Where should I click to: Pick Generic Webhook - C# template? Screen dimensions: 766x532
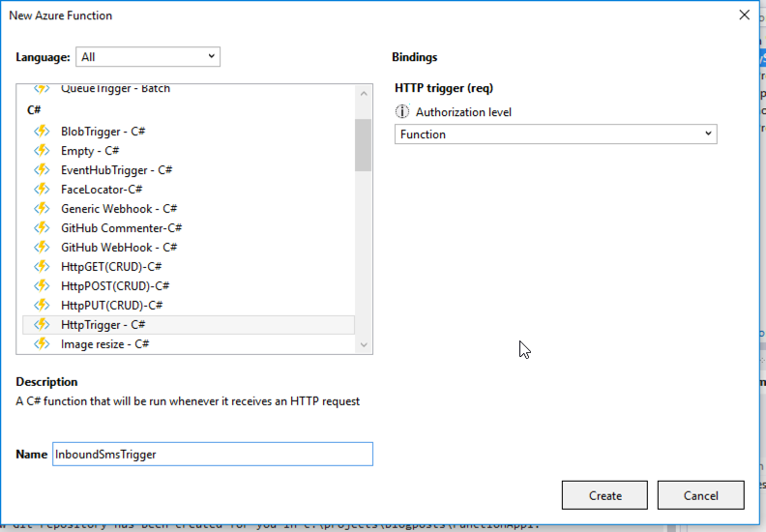(189, 209)
